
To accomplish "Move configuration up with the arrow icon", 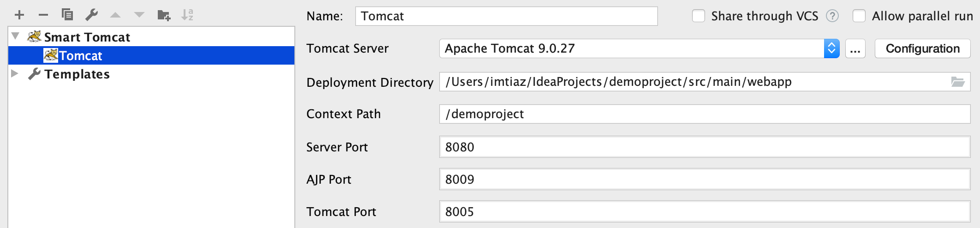I will (115, 15).
